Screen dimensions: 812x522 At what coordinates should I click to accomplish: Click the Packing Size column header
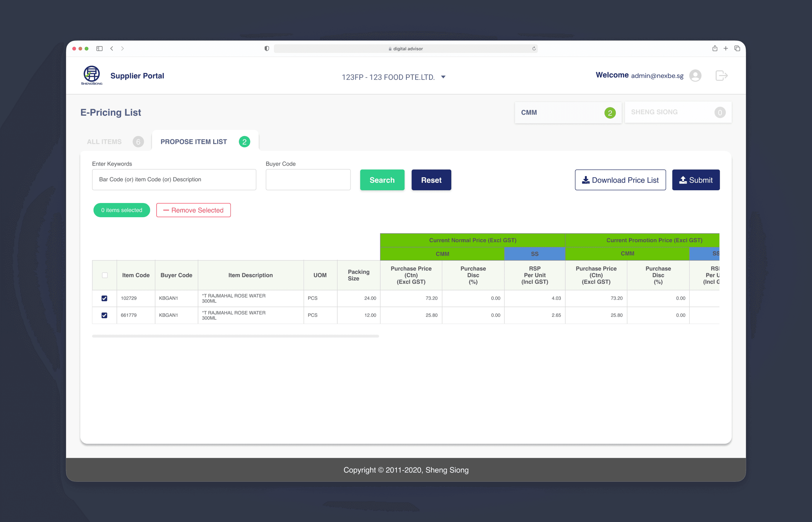coord(358,275)
